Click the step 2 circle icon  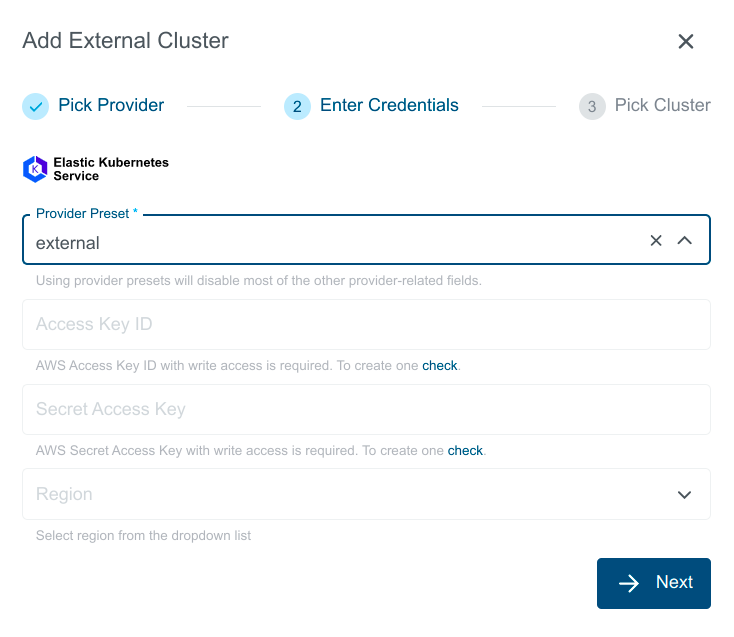(x=297, y=106)
